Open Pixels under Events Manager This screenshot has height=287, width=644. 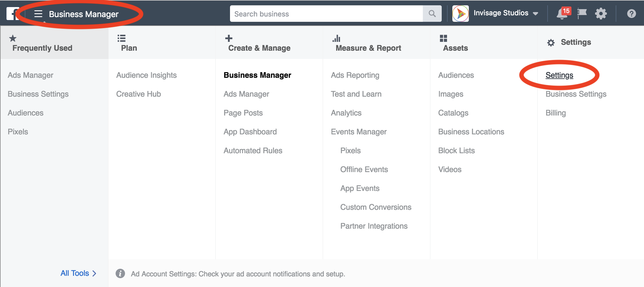click(x=350, y=151)
